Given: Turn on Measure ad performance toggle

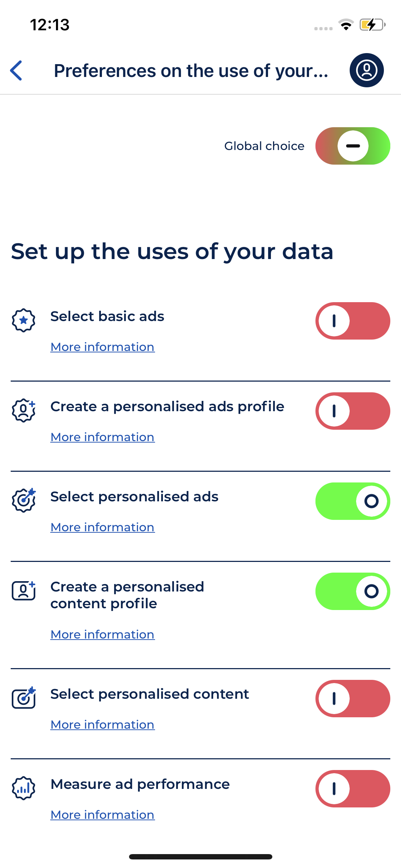Looking at the screenshot, I should [x=353, y=789].
